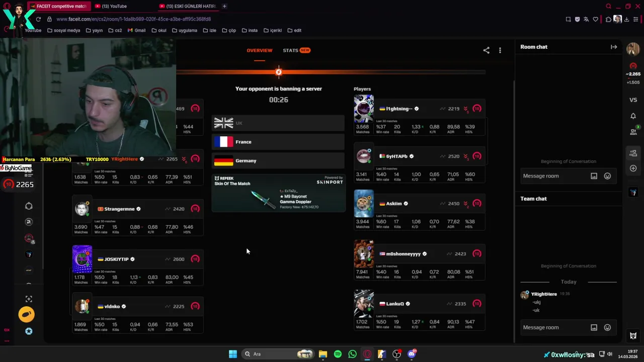Reload the browser page
Screen dimensions: 644x362
click(x=38, y=19)
